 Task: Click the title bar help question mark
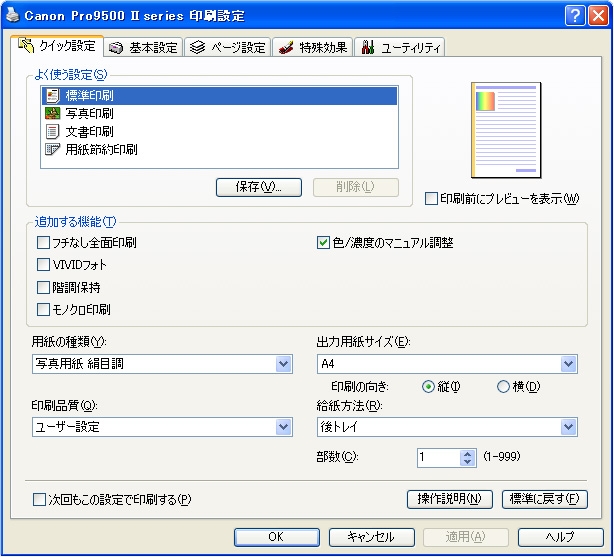click(575, 16)
